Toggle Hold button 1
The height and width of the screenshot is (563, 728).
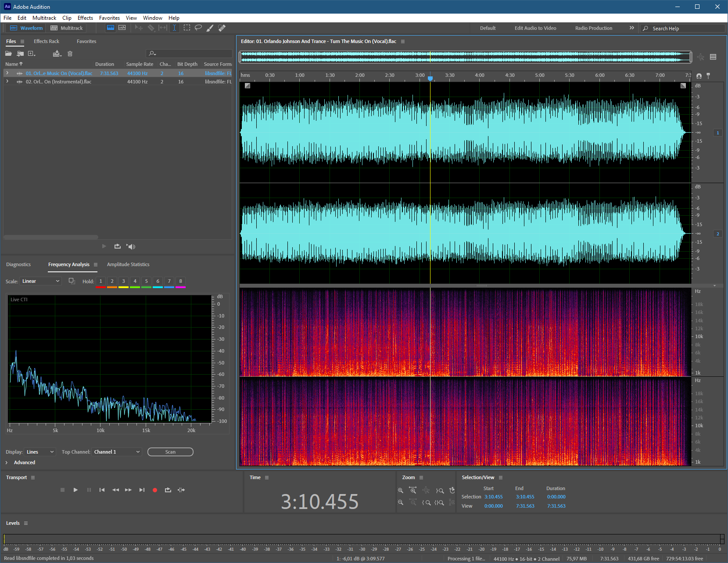click(x=100, y=281)
